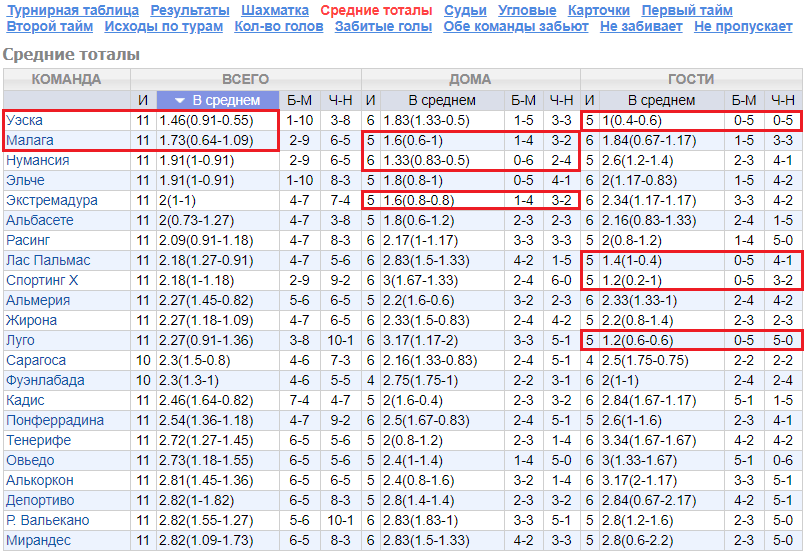
Task: Switch to the Результаты tab
Action: (x=190, y=10)
